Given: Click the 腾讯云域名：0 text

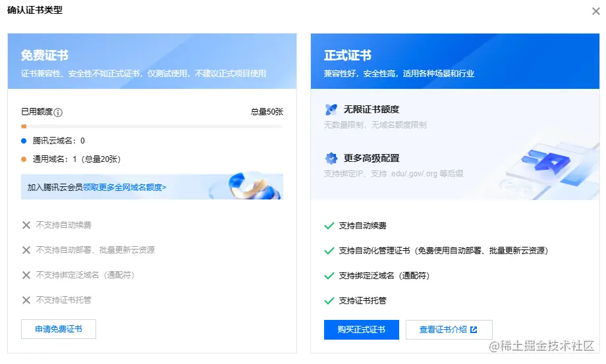Looking at the screenshot, I should click(x=59, y=141).
